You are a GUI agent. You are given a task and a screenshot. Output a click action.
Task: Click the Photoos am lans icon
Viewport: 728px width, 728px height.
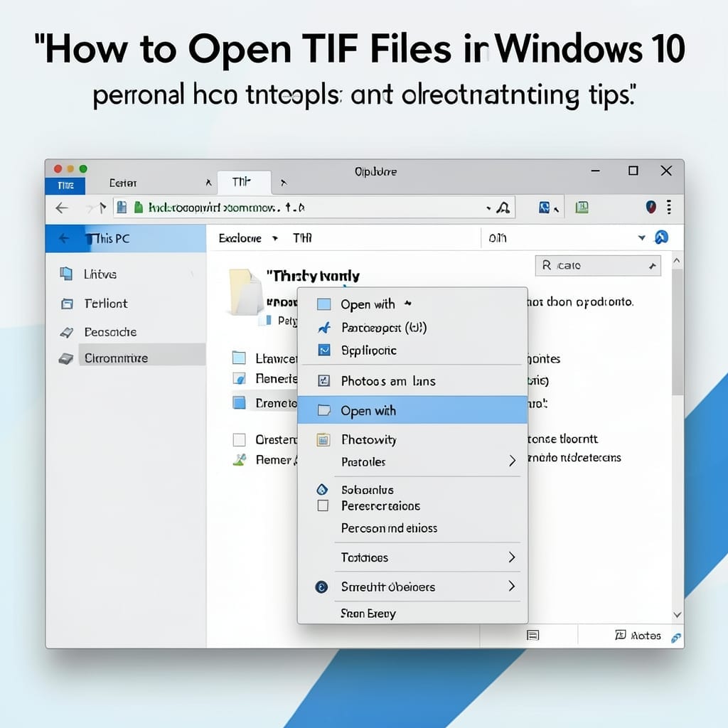click(323, 381)
